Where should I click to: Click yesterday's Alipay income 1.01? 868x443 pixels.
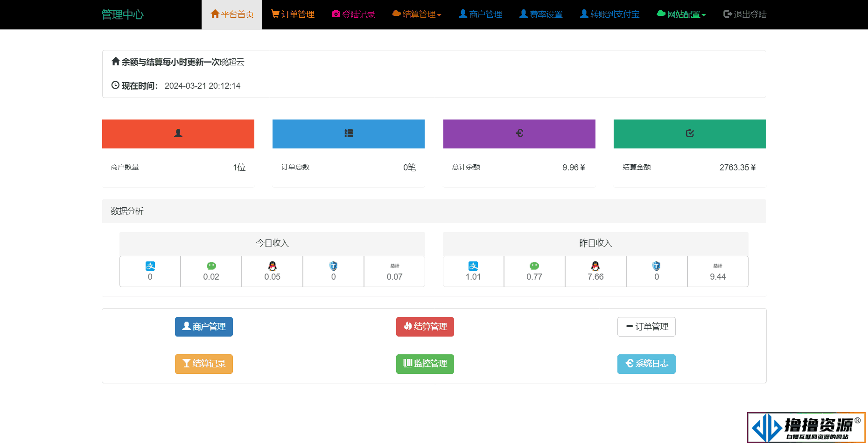click(x=473, y=277)
